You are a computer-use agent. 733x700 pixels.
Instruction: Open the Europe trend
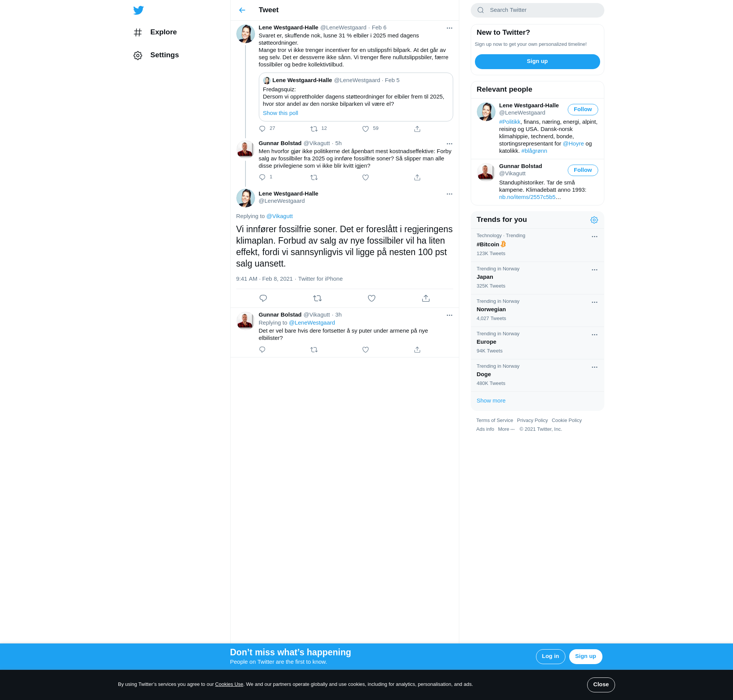(537, 343)
